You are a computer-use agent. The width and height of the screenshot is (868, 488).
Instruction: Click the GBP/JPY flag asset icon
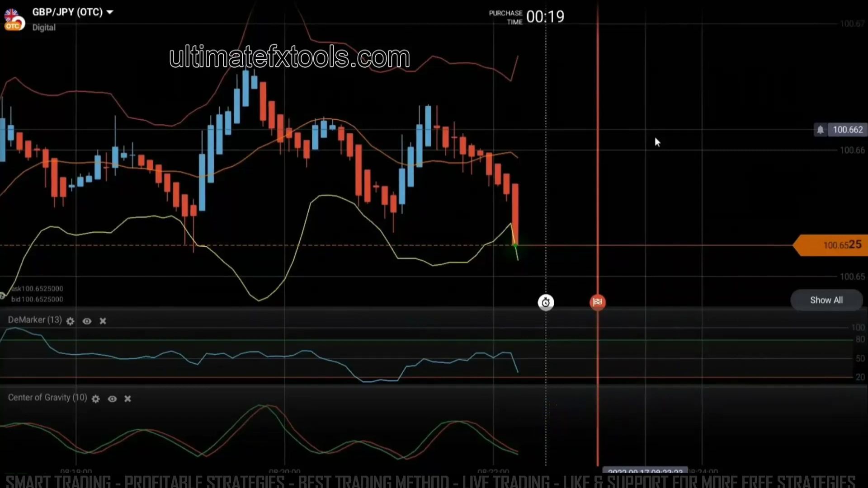point(14,19)
